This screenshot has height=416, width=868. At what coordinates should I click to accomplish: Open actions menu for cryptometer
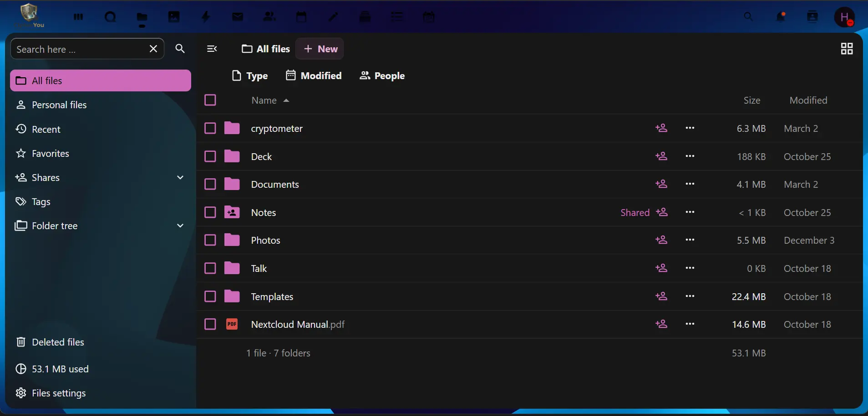pyautogui.click(x=690, y=128)
